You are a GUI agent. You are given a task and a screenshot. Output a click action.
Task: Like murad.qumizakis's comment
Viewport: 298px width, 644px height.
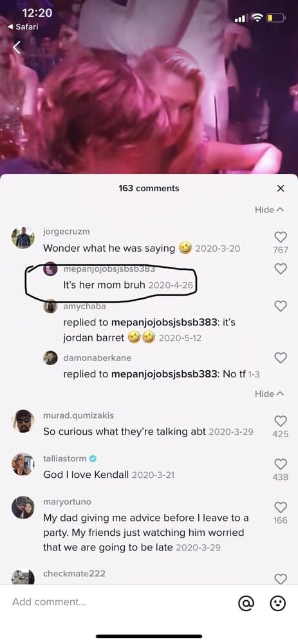281,421
